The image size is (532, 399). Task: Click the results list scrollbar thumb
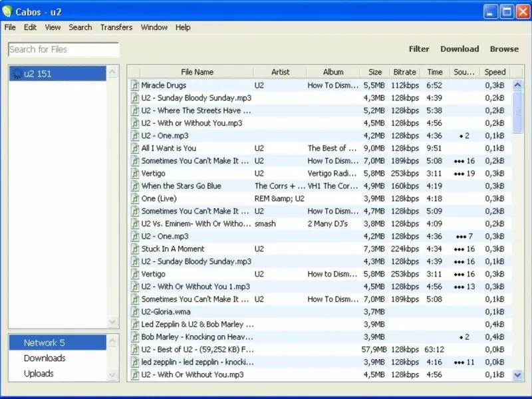[517, 112]
